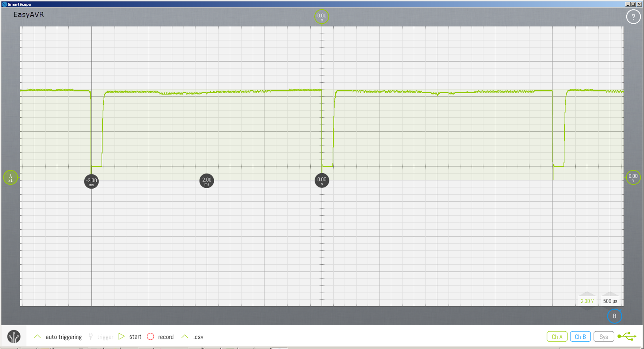Click the 500 µs timebase value
Screen dimensions: 644x349
[610, 301]
